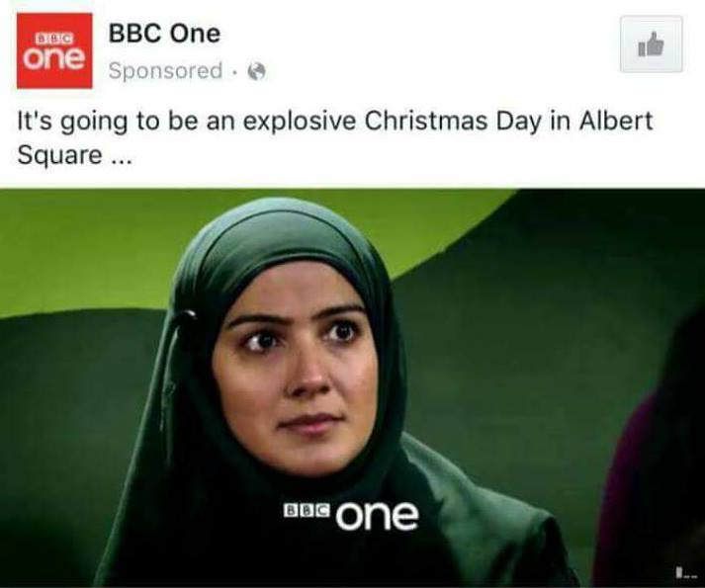Viewport: 705px width, 588px height.
Task: Click the white BBC blocks in watermark
Action: (307, 509)
